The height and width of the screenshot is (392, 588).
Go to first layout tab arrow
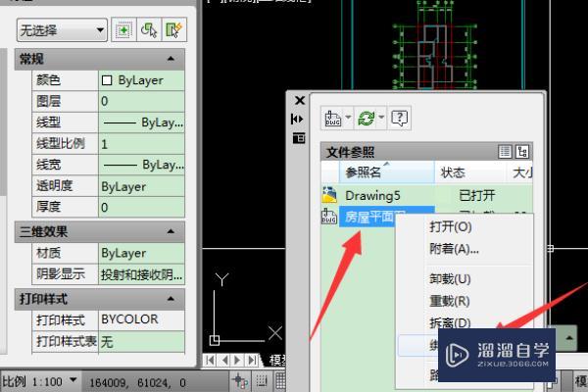211,361
